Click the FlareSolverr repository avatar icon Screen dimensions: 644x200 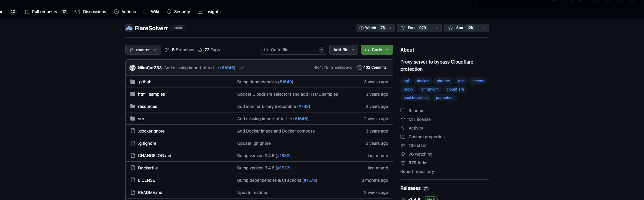(129, 28)
